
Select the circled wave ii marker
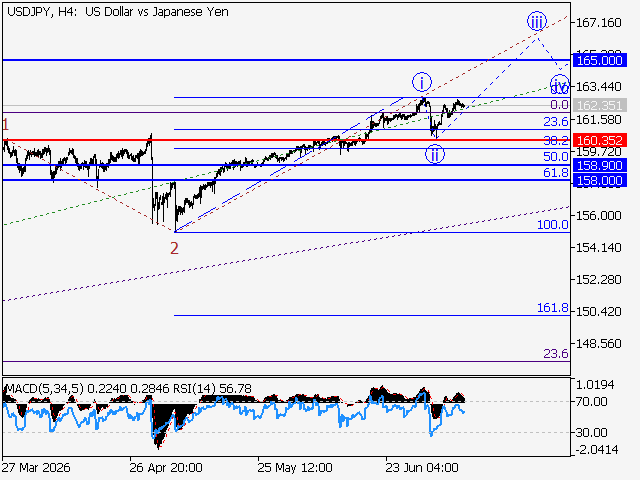(435, 155)
